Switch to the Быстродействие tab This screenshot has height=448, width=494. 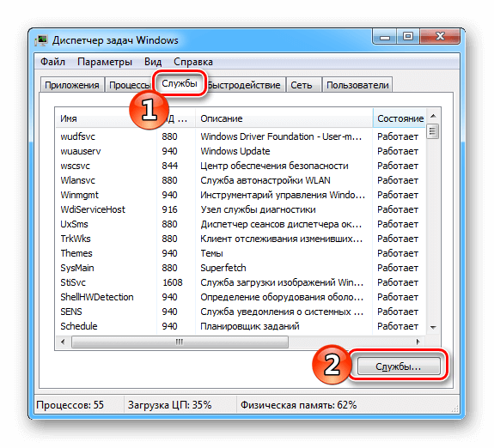(246, 85)
